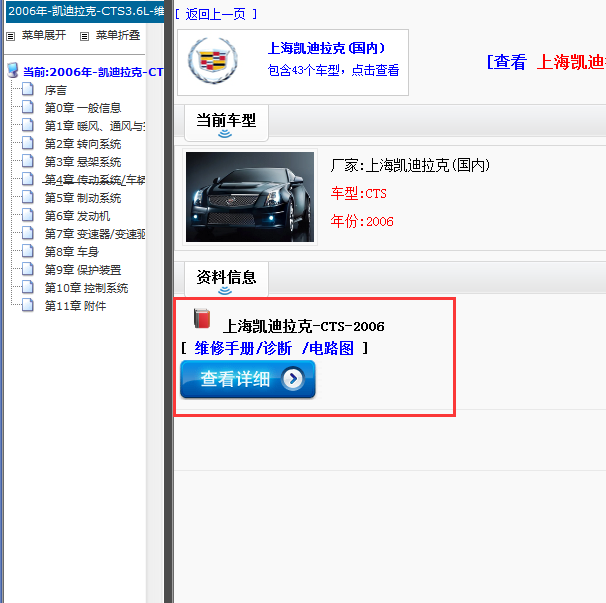Open tree item 第10章 控制系统
Screen dimensions: 606x603
click(x=87, y=288)
